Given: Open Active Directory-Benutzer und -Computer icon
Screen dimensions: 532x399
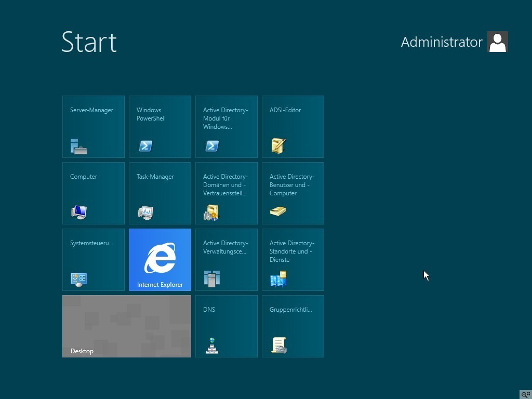Looking at the screenshot, I should click(x=278, y=211).
